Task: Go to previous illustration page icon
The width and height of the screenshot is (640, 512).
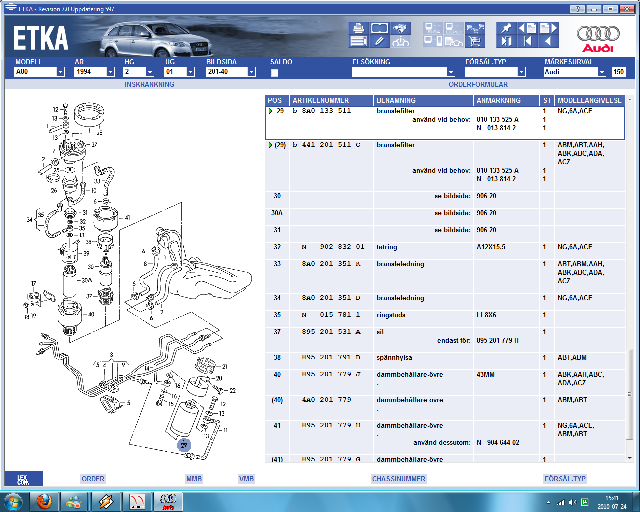Action: coord(527,28)
